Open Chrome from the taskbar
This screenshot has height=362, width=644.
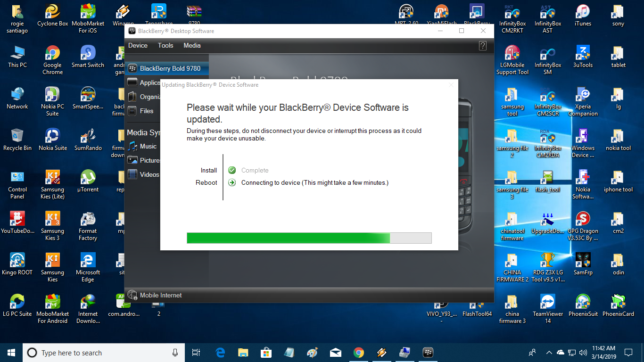pyautogui.click(x=359, y=353)
